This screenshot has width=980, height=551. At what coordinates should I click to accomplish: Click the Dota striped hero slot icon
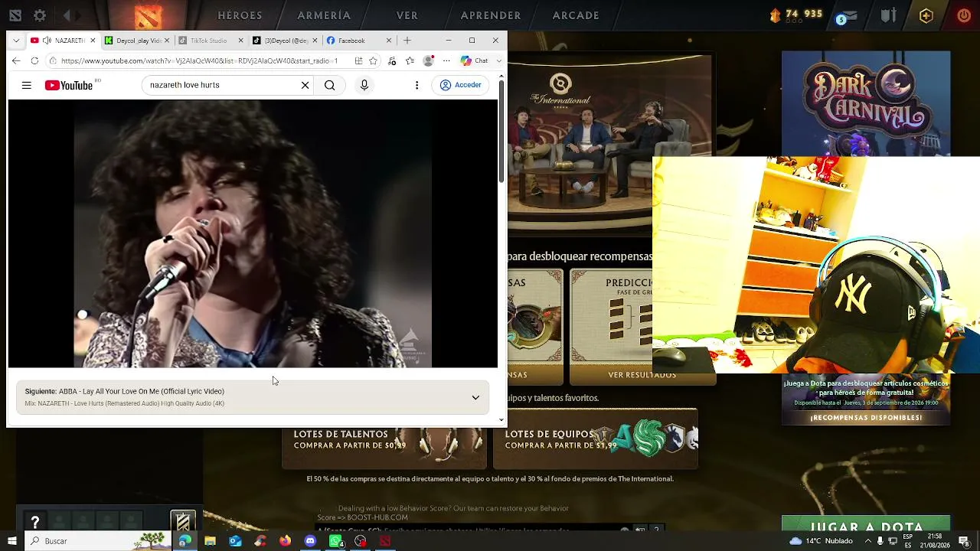point(183,522)
